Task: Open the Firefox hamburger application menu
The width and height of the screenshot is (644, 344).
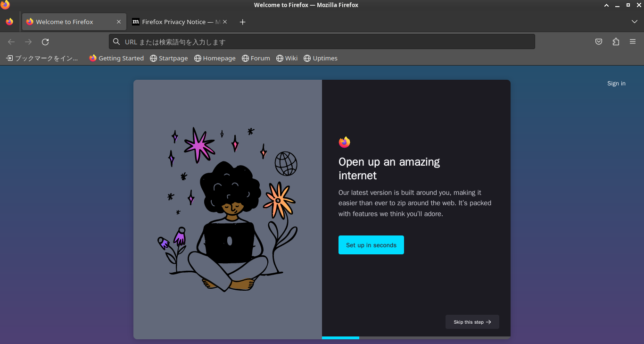Action: tap(633, 42)
